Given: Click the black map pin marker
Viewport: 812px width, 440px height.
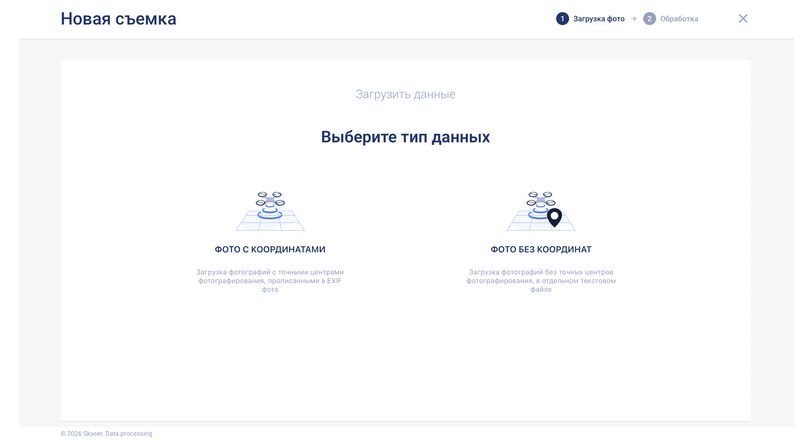Looking at the screenshot, I should 554,217.
